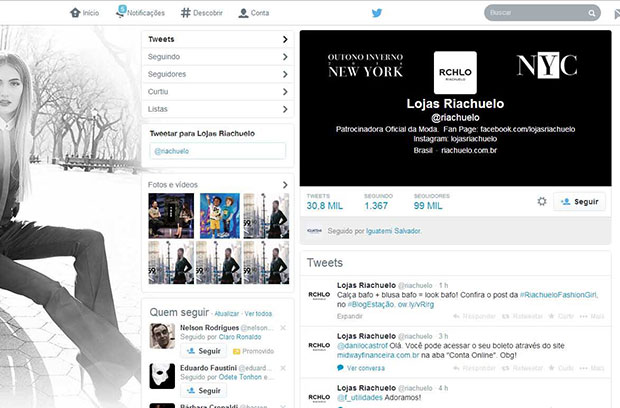Open the two kids photo thumbnail
This screenshot has width=620, height=408.
219,215
